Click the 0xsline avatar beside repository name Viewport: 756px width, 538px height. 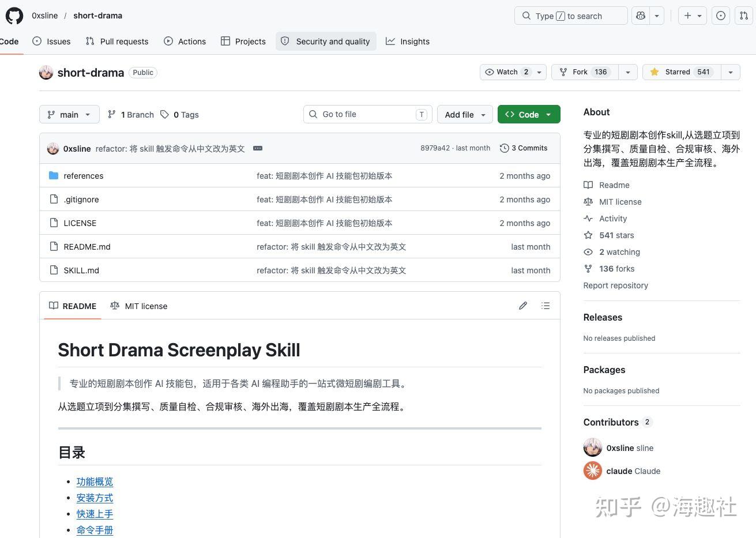coord(46,73)
